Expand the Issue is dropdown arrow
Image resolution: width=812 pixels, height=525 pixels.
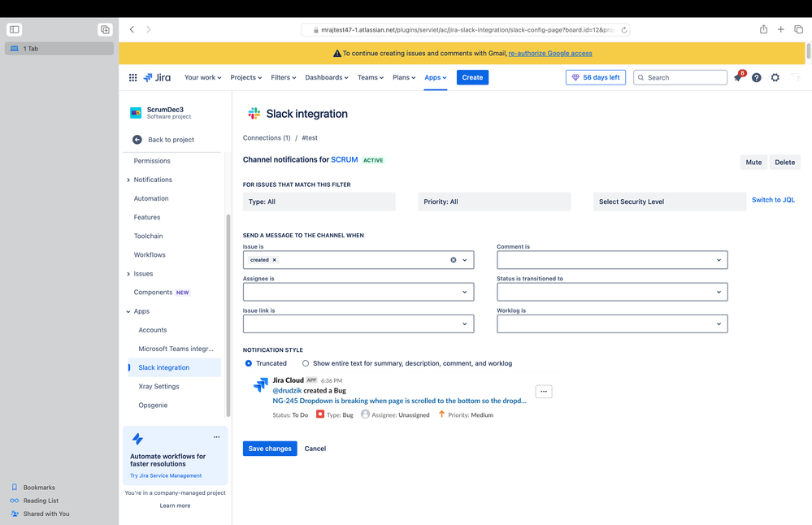(464, 260)
